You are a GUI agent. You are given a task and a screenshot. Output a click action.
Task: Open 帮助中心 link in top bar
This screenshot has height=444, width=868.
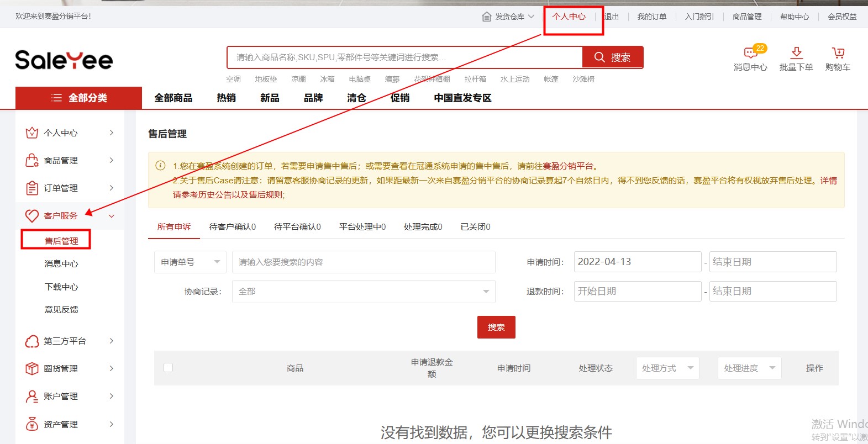(794, 17)
